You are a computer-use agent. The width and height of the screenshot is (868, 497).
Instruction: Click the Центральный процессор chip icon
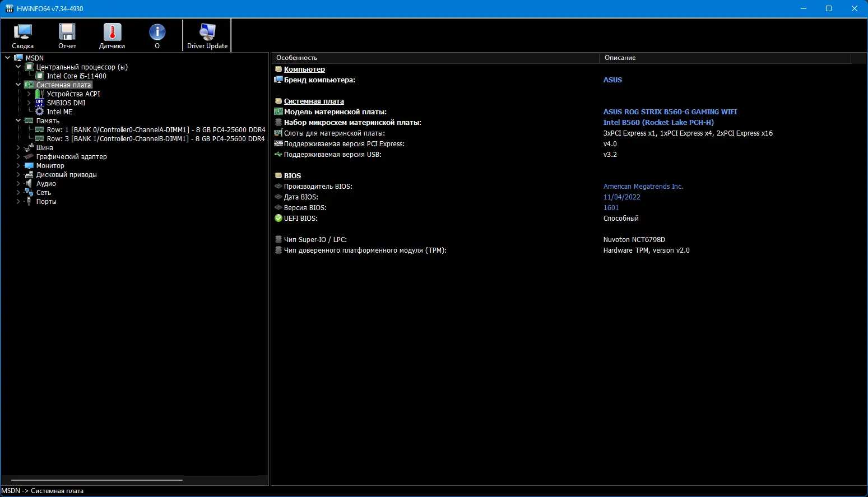(29, 67)
